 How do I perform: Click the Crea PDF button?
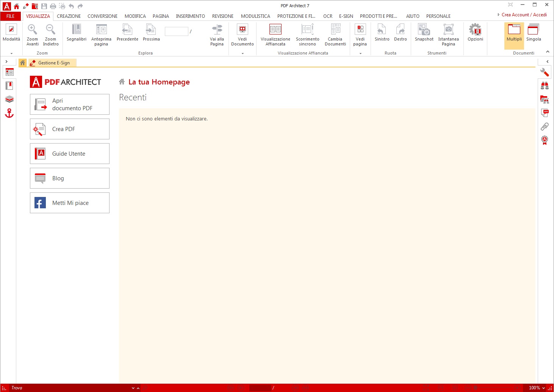tap(70, 129)
